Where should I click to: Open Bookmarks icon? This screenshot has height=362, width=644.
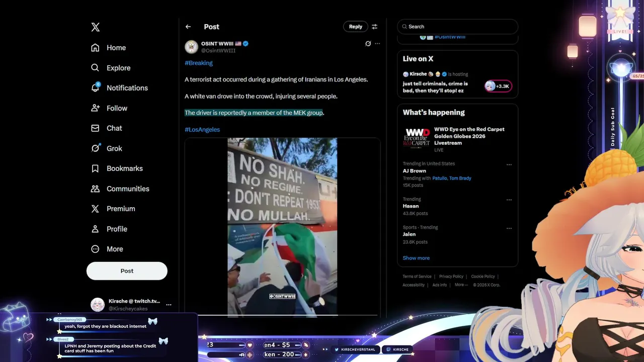95,168
